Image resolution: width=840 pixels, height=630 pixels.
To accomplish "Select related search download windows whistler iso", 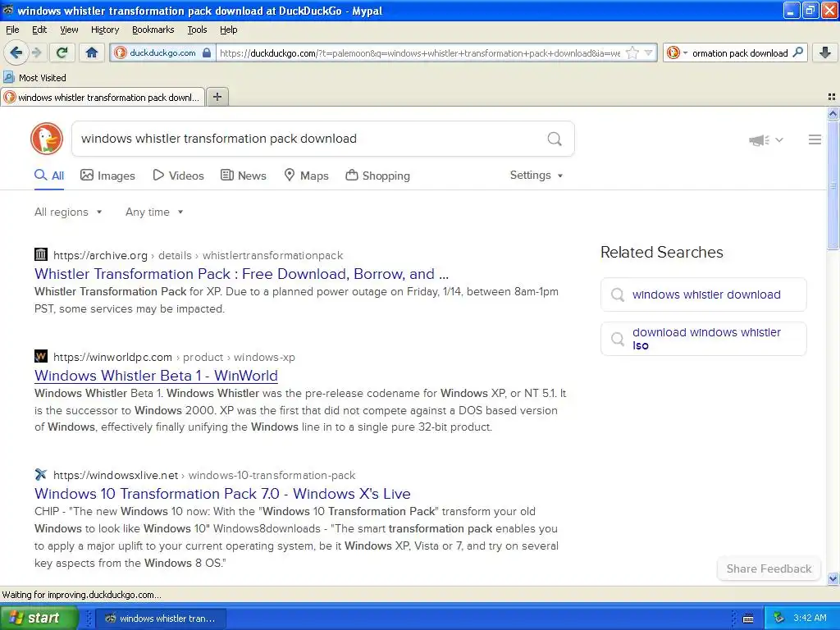I will pyautogui.click(x=703, y=339).
